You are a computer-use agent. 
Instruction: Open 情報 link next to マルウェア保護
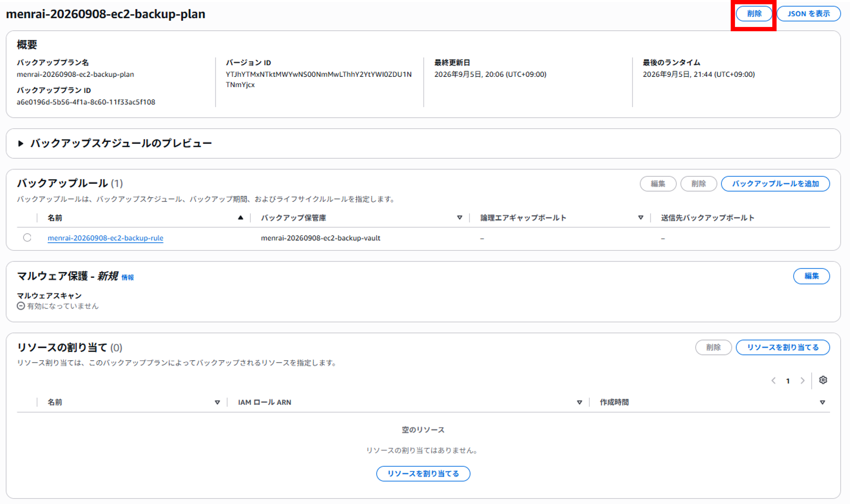(x=128, y=277)
